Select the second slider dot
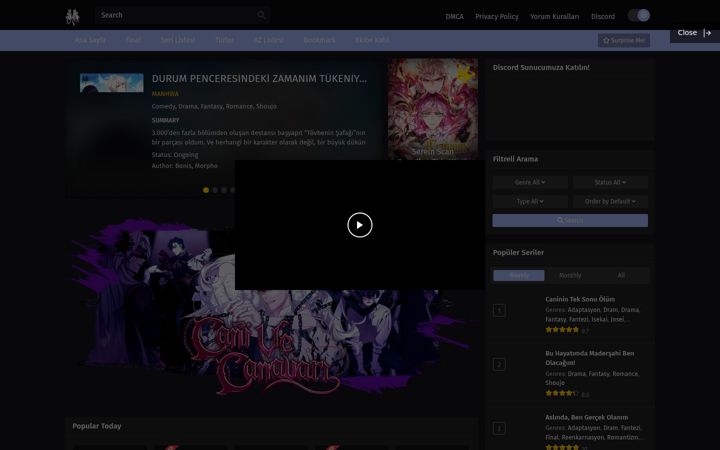This screenshot has width=720, height=450. (215, 190)
